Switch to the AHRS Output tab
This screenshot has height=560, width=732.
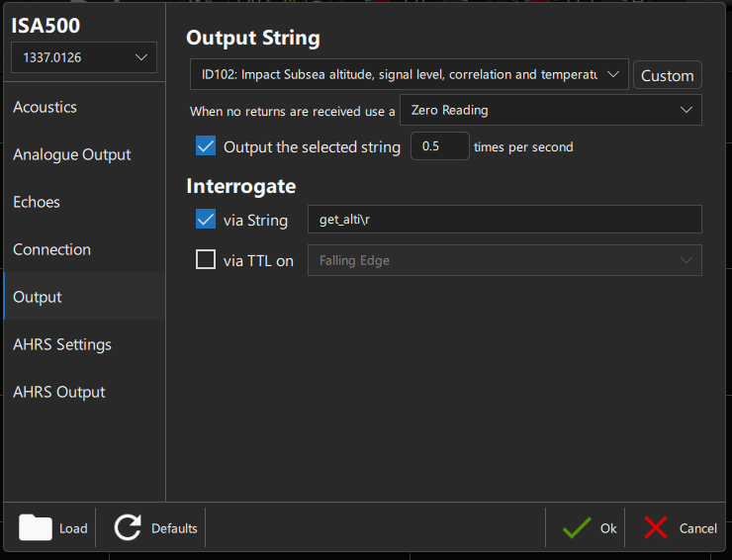coord(58,392)
